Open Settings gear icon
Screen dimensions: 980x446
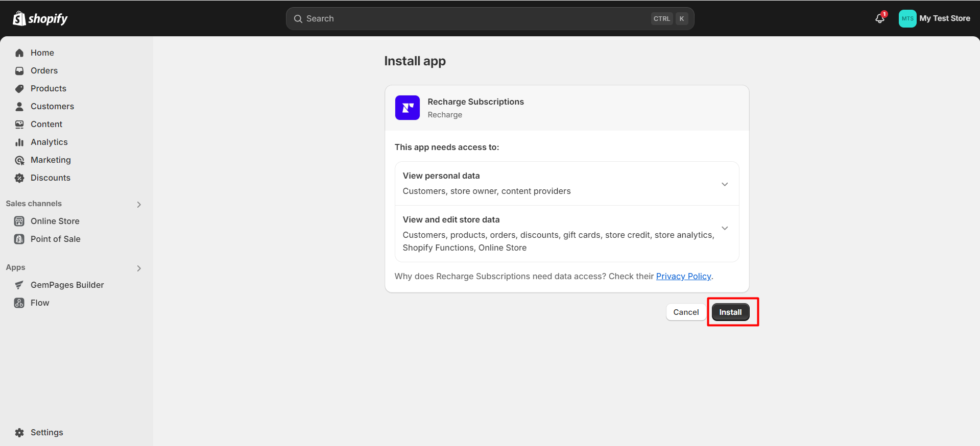[19, 432]
